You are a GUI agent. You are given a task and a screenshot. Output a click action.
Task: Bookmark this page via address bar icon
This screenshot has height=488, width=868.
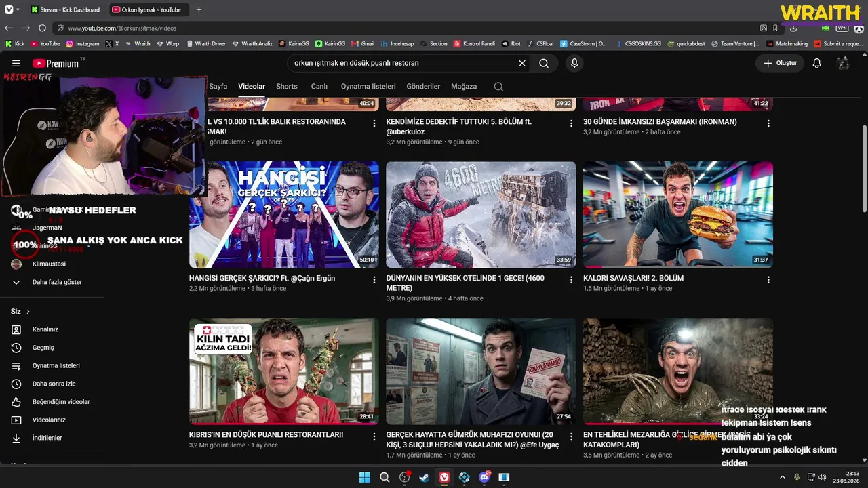pos(775,28)
